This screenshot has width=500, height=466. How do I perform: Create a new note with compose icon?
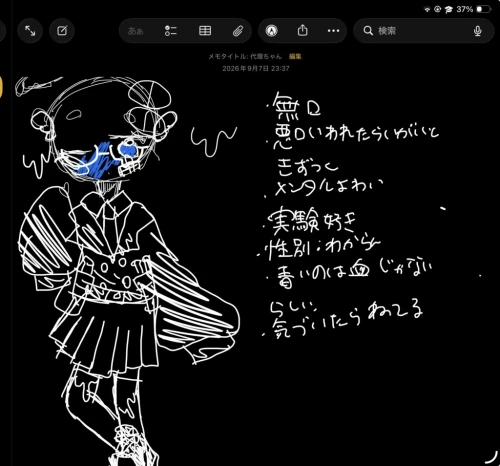(62, 31)
